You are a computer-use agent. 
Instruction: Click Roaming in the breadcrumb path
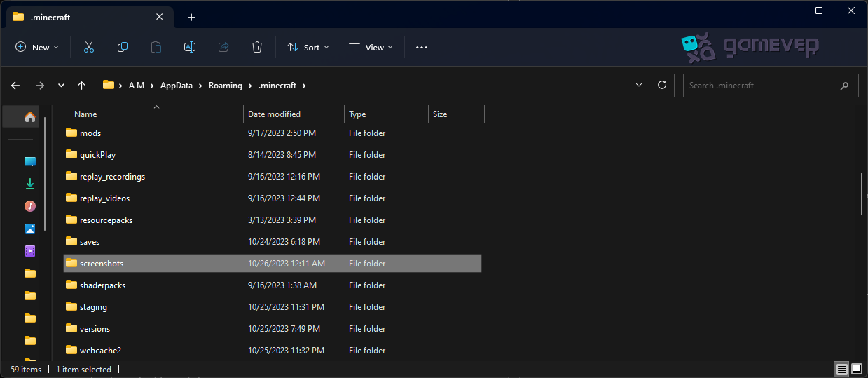point(225,86)
